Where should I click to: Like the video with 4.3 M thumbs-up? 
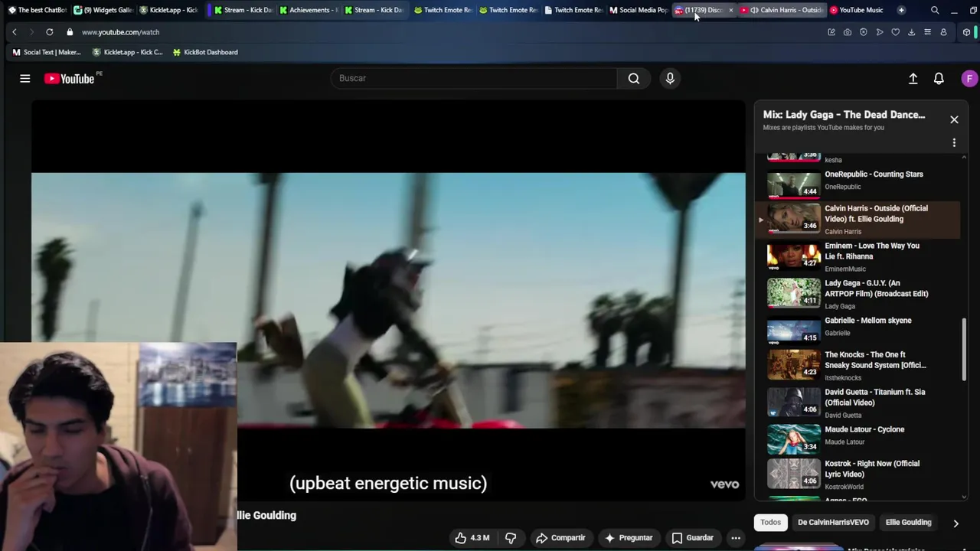(472, 538)
